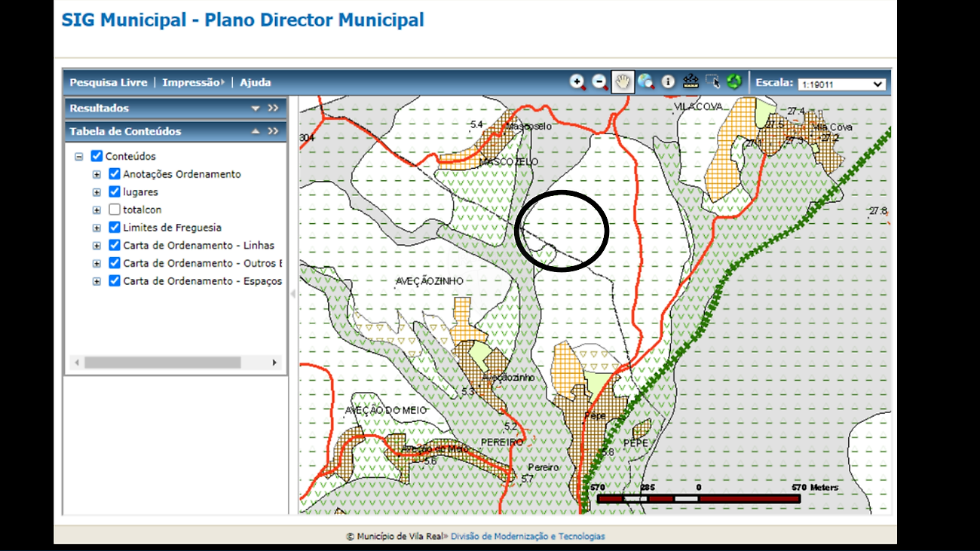
Task: Expand Carta de Ordenamento - Espaços node
Action: (x=96, y=281)
